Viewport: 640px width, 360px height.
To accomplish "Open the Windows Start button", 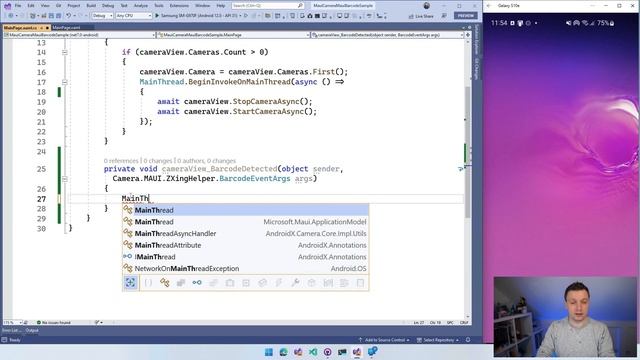I will coord(269,352).
